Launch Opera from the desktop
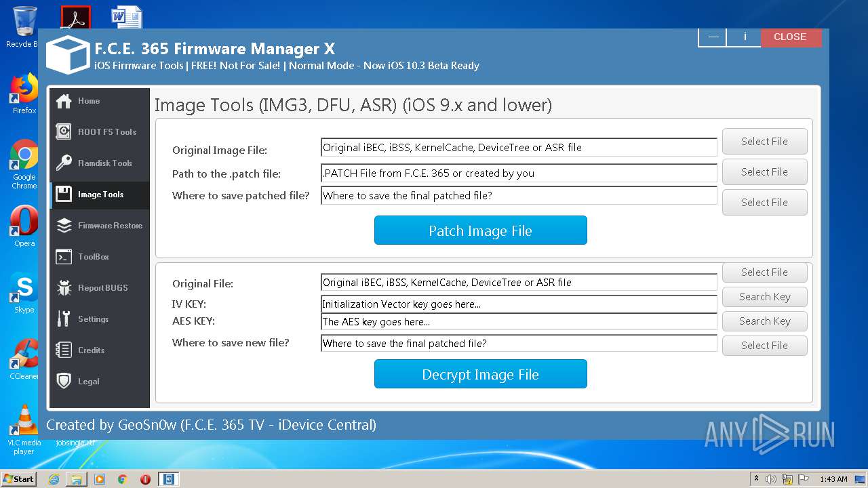The width and height of the screenshot is (868, 488). 24,226
